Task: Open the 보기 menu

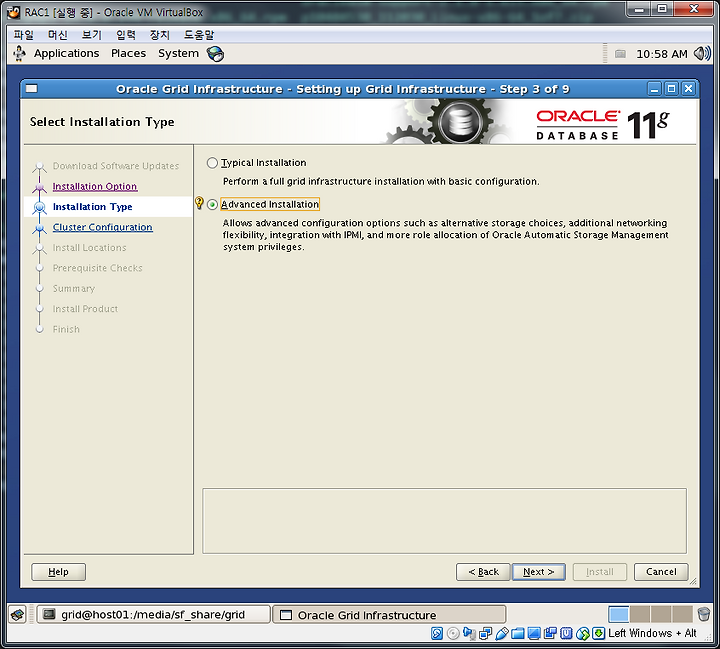Action: click(91, 34)
